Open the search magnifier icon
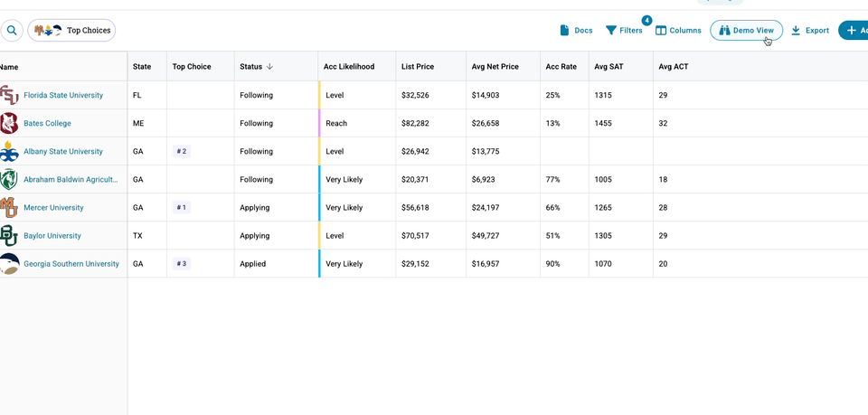Screen dimensions: 868x415 pyautogui.click(x=12, y=31)
